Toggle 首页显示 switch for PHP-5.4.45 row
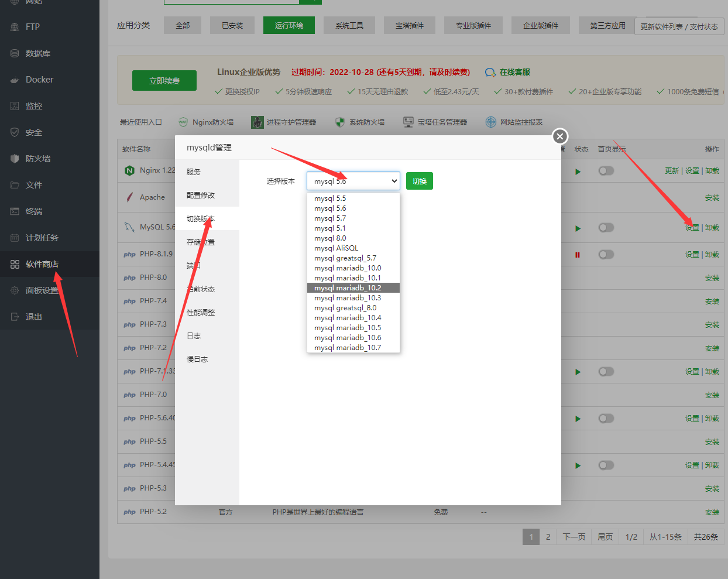Viewport: 728px width, 579px height. [606, 465]
